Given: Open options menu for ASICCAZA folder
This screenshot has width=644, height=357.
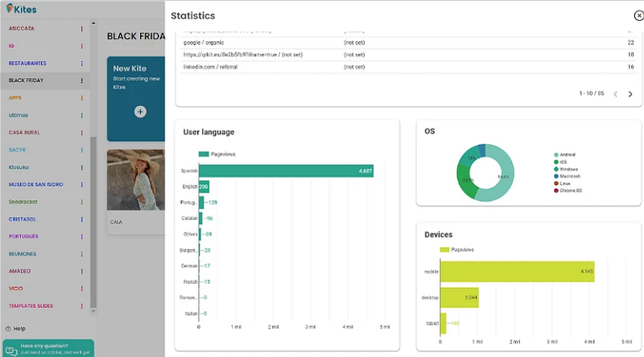Looking at the screenshot, I should (x=82, y=29).
